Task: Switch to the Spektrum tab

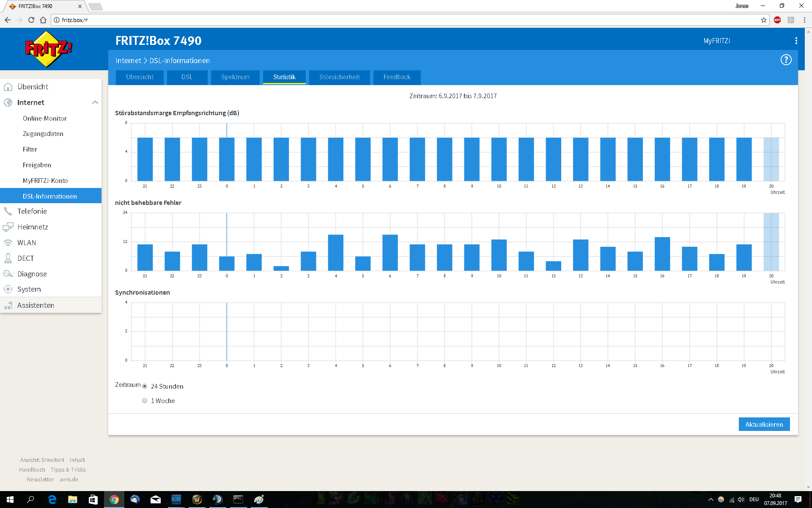Action: tap(235, 77)
